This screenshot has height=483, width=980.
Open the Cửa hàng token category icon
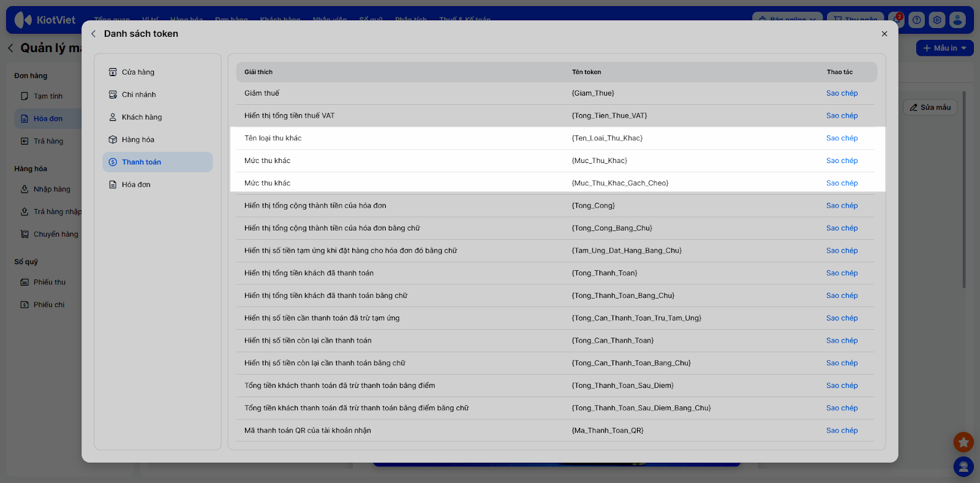coord(113,72)
